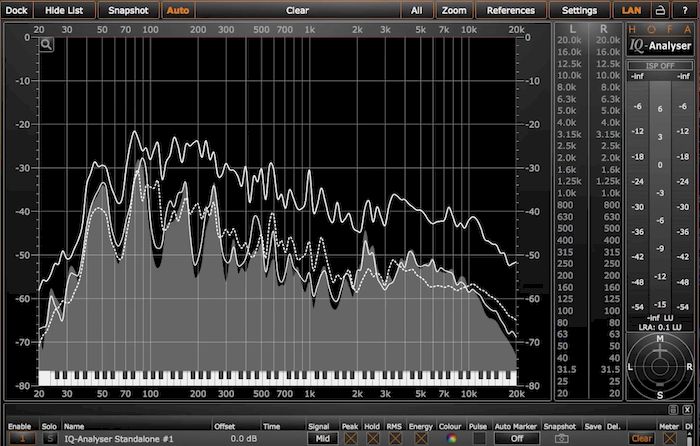
Task: Click the 20.0k band in the R column
Action: (x=608, y=40)
